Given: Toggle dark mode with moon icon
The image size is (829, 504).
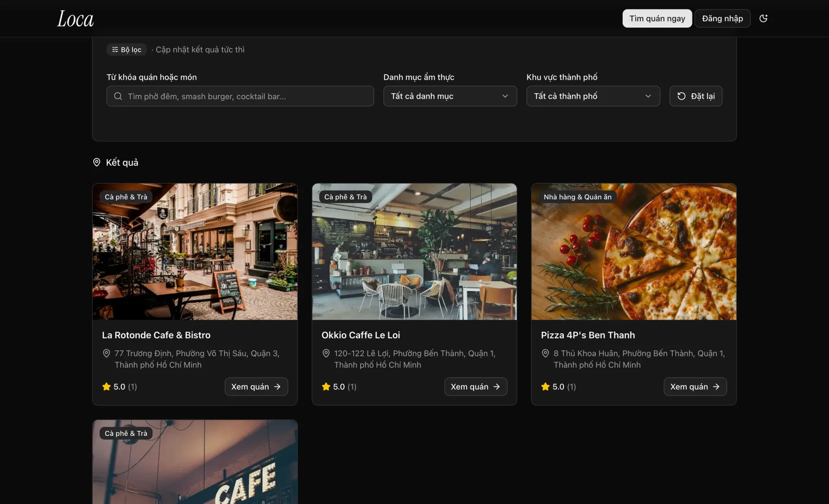Looking at the screenshot, I should point(763,18).
